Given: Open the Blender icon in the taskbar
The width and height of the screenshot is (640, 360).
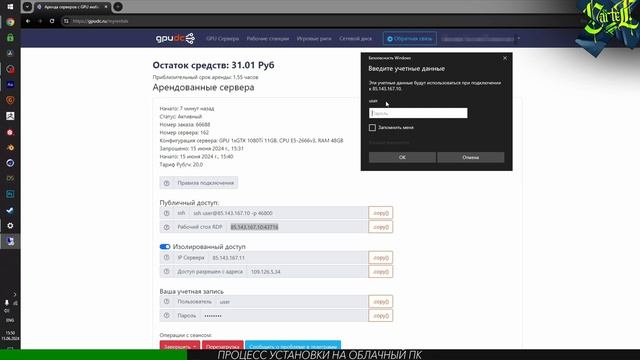Looking at the screenshot, I should click(10, 147).
